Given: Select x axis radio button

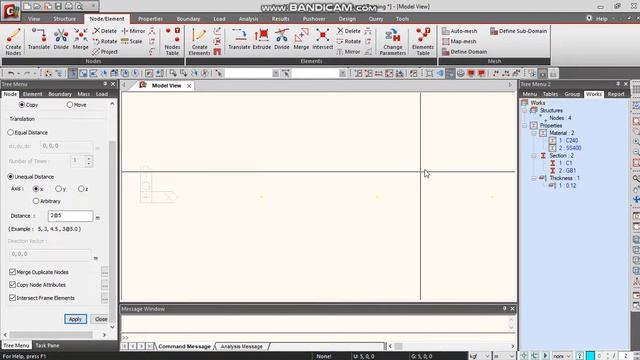Looking at the screenshot, I should tap(36, 189).
